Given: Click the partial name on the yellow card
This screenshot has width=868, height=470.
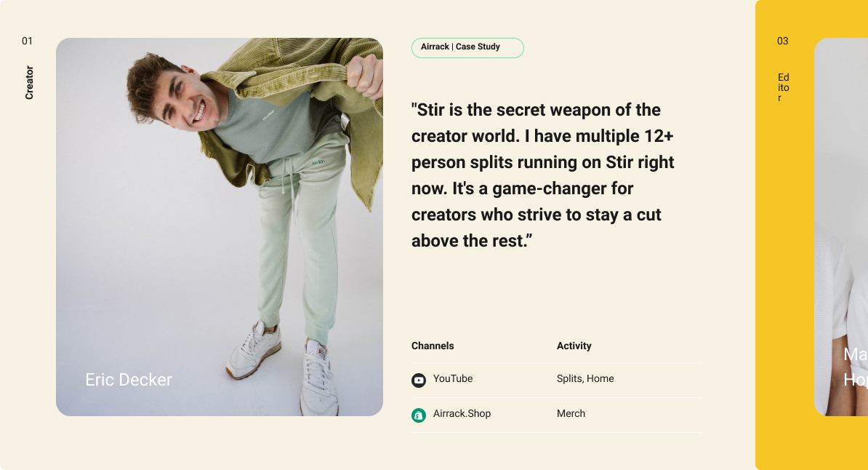Looking at the screenshot, I should [855, 367].
